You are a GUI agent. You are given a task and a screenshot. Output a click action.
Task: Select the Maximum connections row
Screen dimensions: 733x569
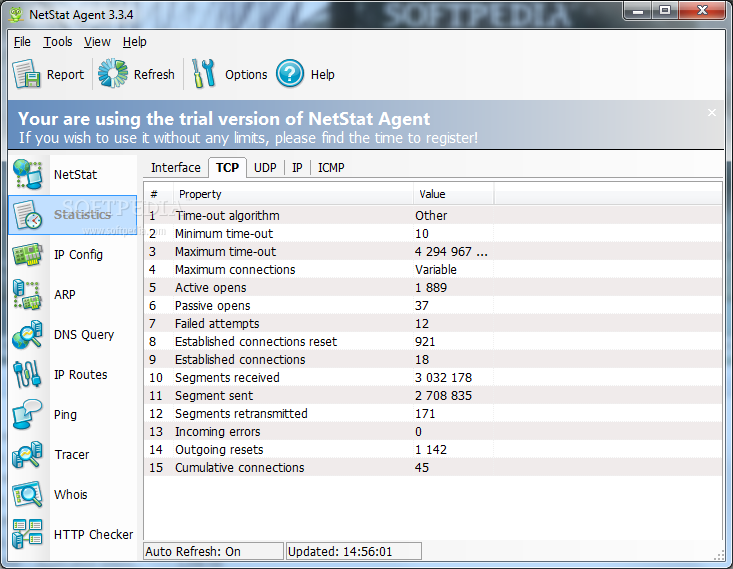click(x=433, y=269)
